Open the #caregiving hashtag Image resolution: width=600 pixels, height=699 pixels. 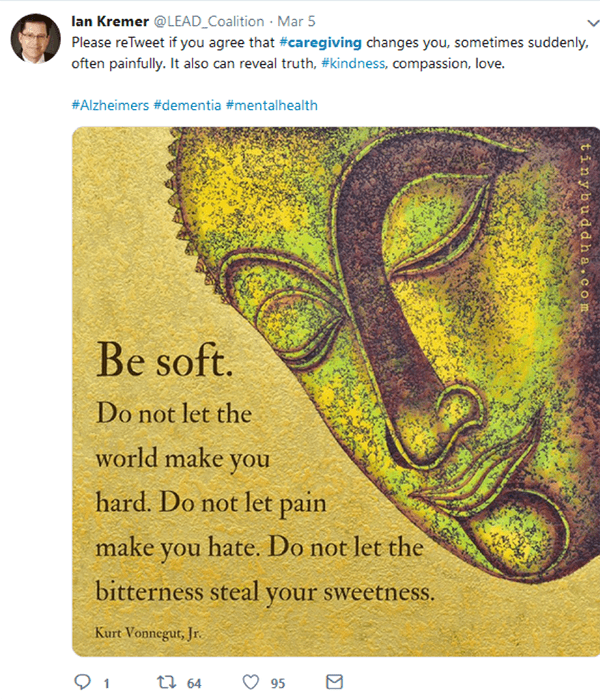click(321, 42)
